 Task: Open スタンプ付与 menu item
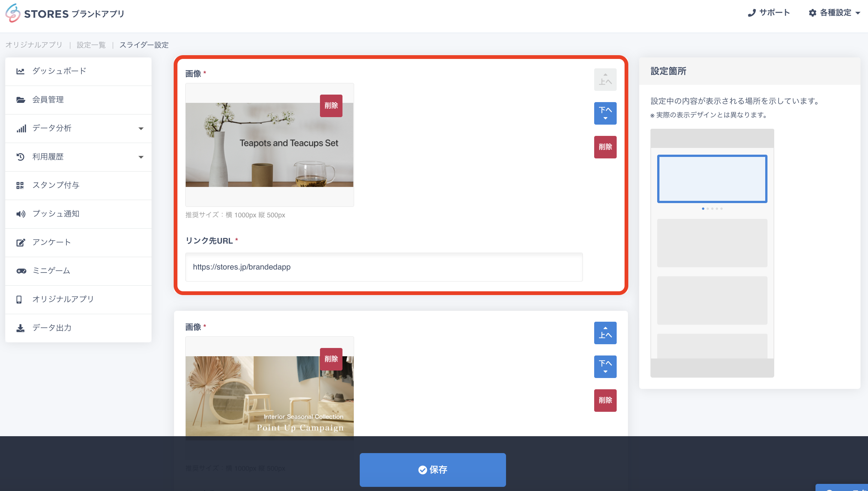coord(78,185)
